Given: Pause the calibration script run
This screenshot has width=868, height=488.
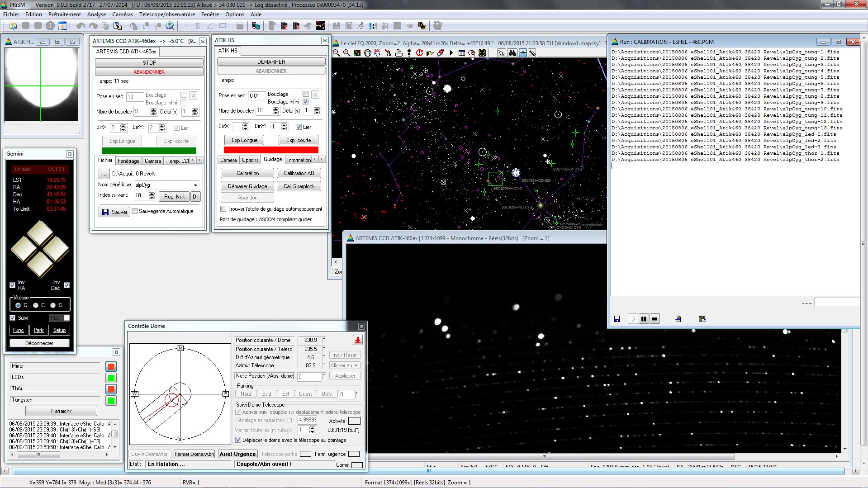Looking at the screenshot, I should (644, 319).
